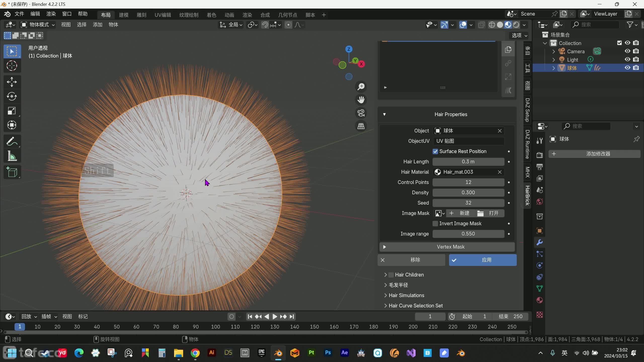Viewport: 644px width, 362px height.
Task: Open the Texture properties checker icon
Action: [539, 315]
